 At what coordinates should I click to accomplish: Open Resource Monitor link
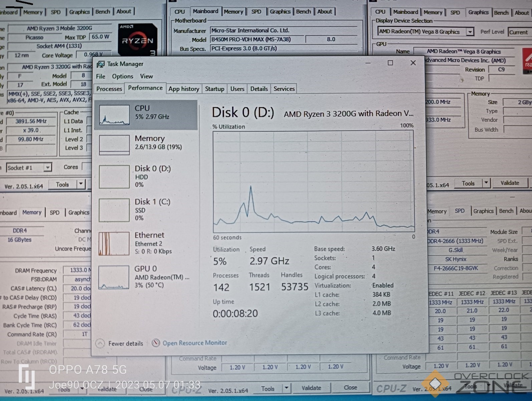(195, 343)
